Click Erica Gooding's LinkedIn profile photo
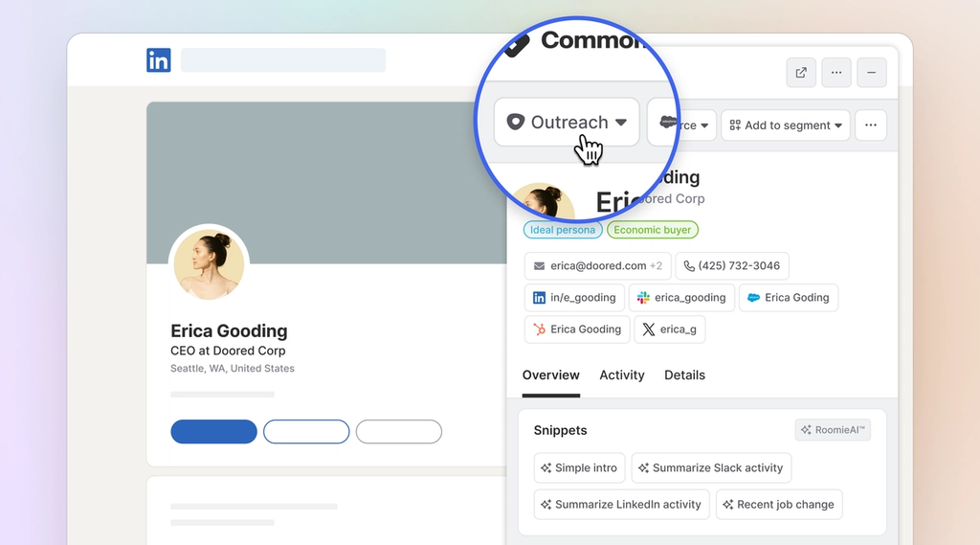 coord(209,264)
